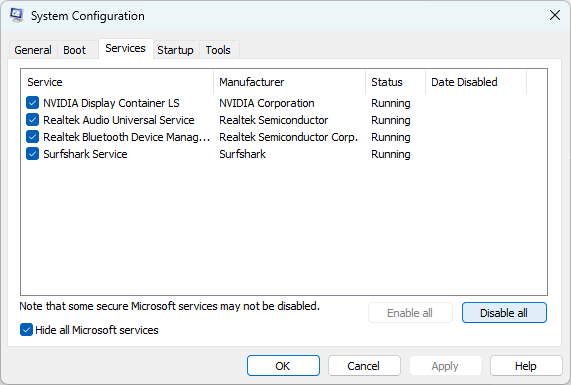Open the Startup tab
This screenshot has width=571, height=385.
(176, 50)
